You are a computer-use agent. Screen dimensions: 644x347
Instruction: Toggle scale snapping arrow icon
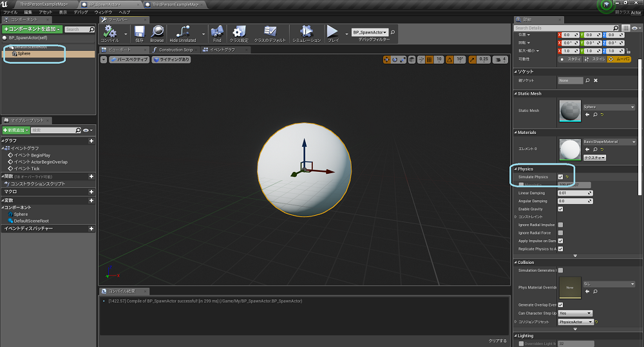click(472, 59)
